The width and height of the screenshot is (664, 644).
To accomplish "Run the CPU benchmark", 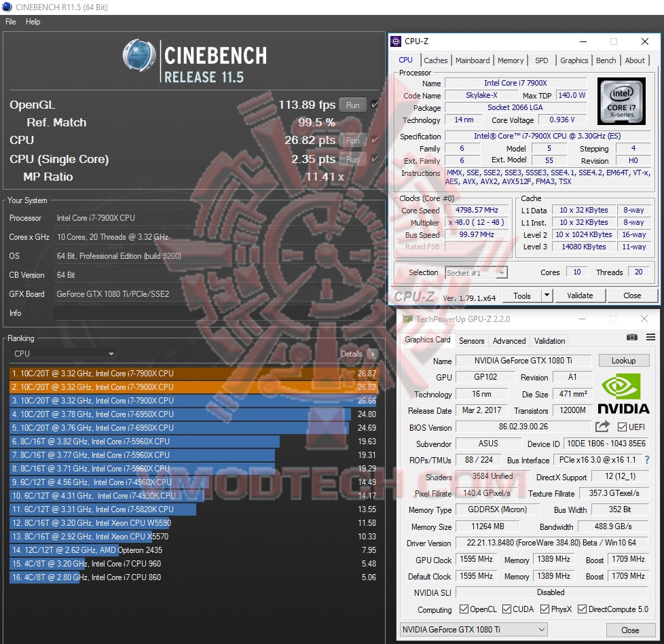I will click(x=353, y=140).
